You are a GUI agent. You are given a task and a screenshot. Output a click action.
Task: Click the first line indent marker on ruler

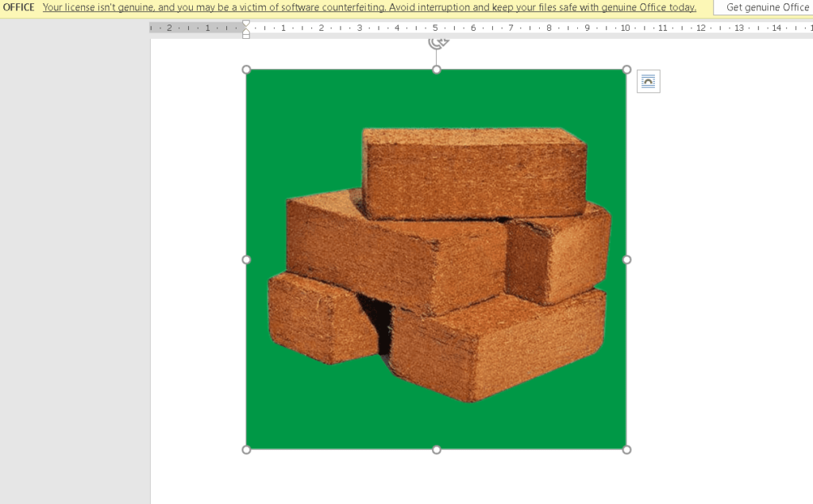(245, 24)
